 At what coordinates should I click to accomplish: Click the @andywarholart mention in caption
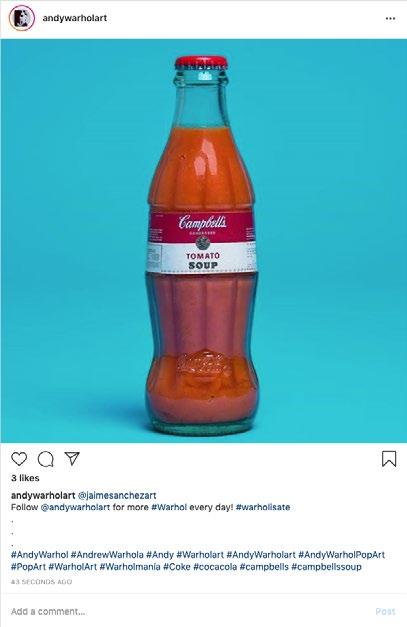(75, 507)
